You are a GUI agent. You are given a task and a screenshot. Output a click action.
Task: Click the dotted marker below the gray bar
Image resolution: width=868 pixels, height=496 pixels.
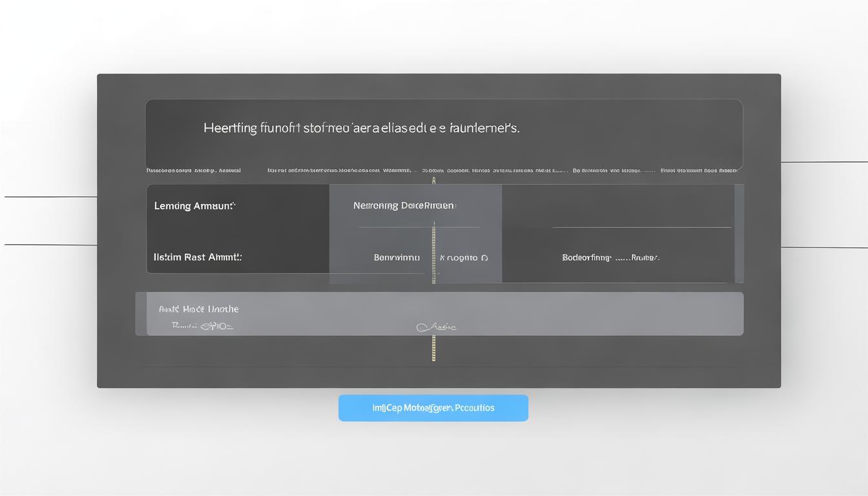[x=433, y=349]
